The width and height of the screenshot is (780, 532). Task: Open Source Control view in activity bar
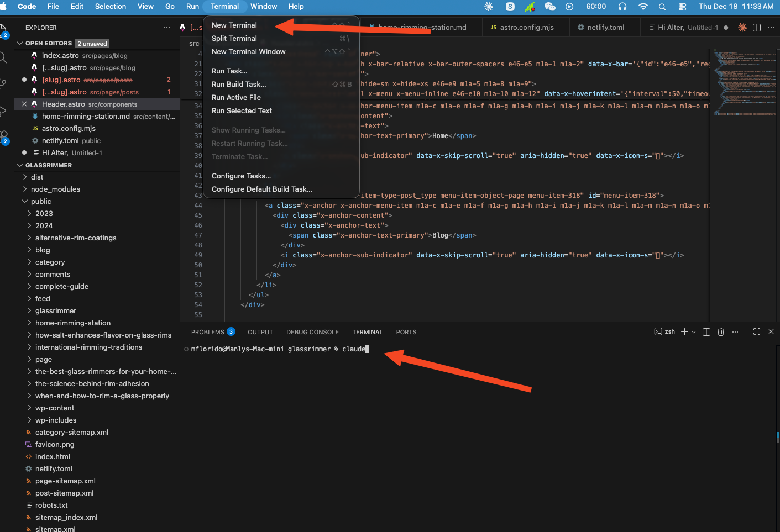3,83
